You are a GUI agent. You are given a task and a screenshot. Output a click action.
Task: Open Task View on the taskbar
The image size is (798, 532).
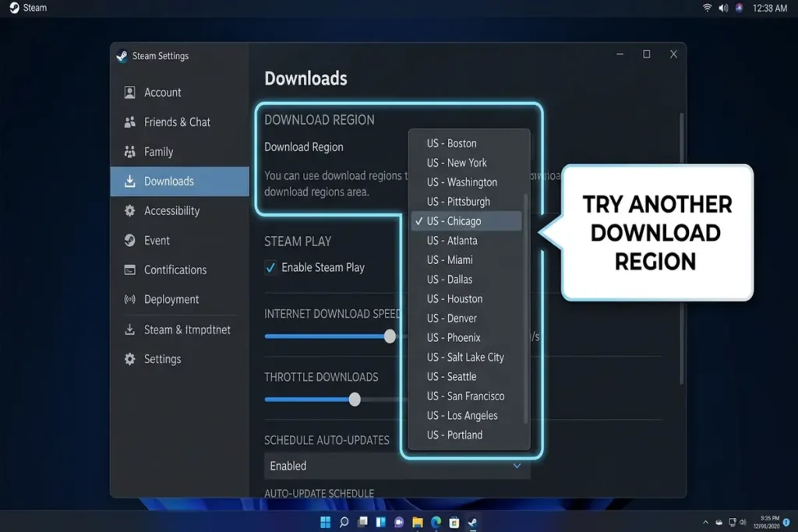[x=362, y=523]
